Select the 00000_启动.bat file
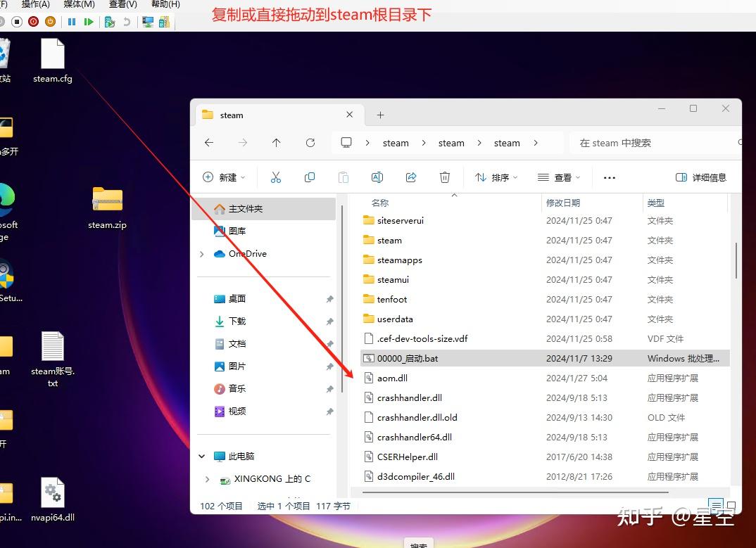This screenshot has height=548, width=756. click(545, 358)
